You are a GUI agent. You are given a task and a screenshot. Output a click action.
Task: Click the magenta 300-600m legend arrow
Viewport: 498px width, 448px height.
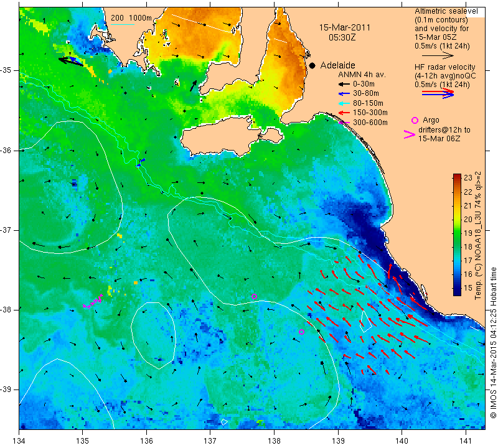344,123
